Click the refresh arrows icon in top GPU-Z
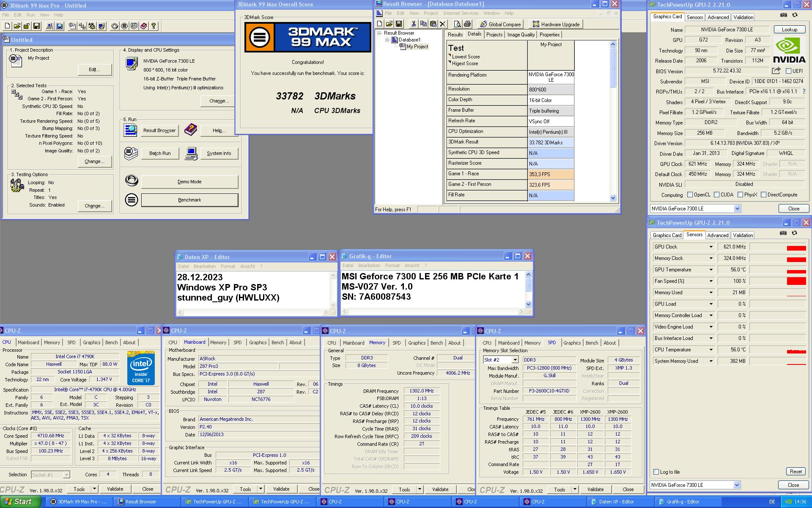 click(x=795, y=15)
